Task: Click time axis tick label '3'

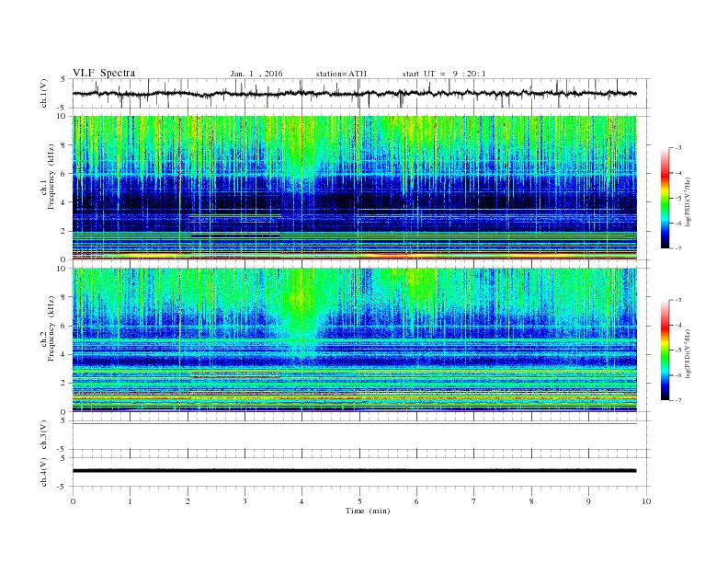Action: coord(245,501)
